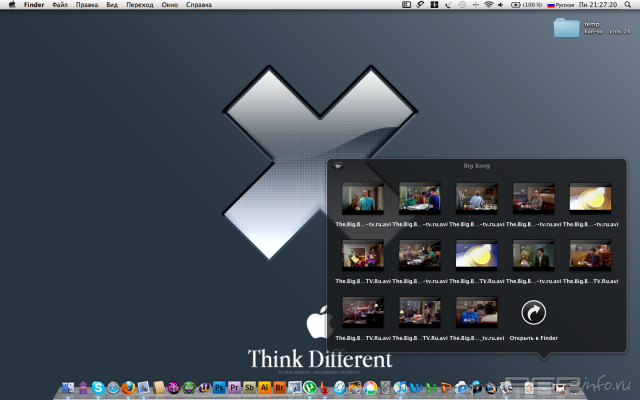The image size is (640, 400).
Task: Click the Apple menu logo
Action: pos(11,5)
